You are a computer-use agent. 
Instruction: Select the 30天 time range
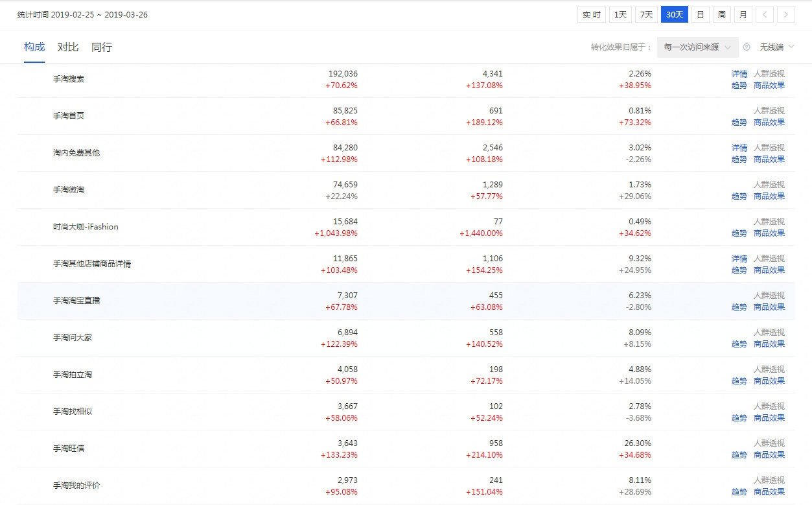[674, 15]
